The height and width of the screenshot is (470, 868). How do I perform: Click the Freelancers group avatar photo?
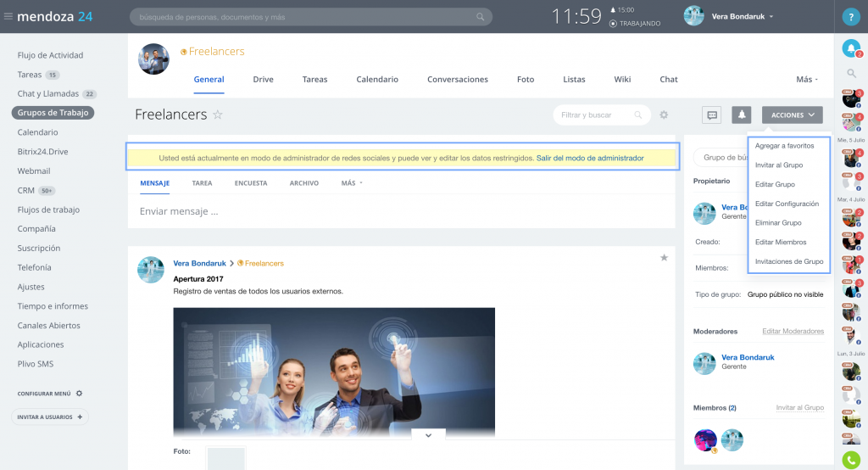[153, 59]
